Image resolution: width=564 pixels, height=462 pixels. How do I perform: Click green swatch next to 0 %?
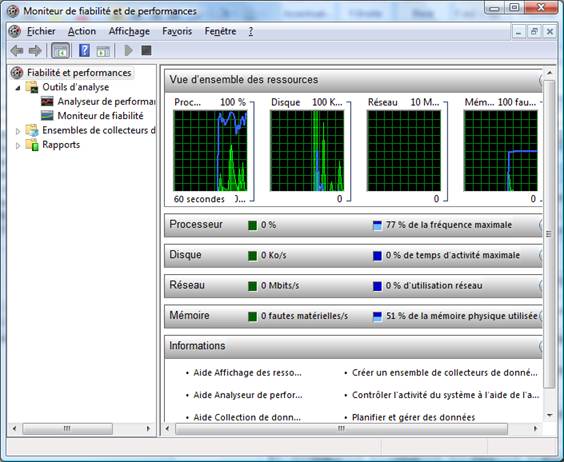click(x=253, y=225)
